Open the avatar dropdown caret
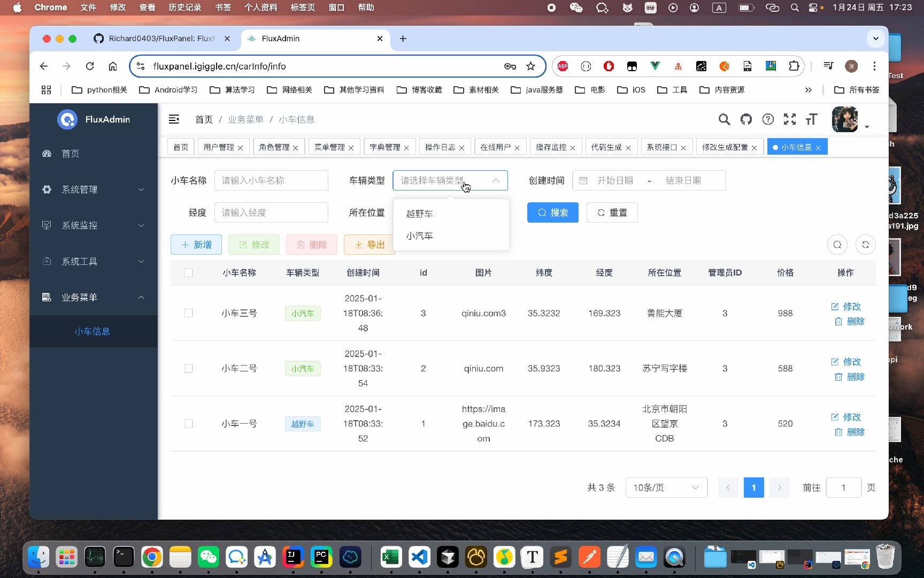The height and width of the screenshot is (578, 924). tap(867, 127)
